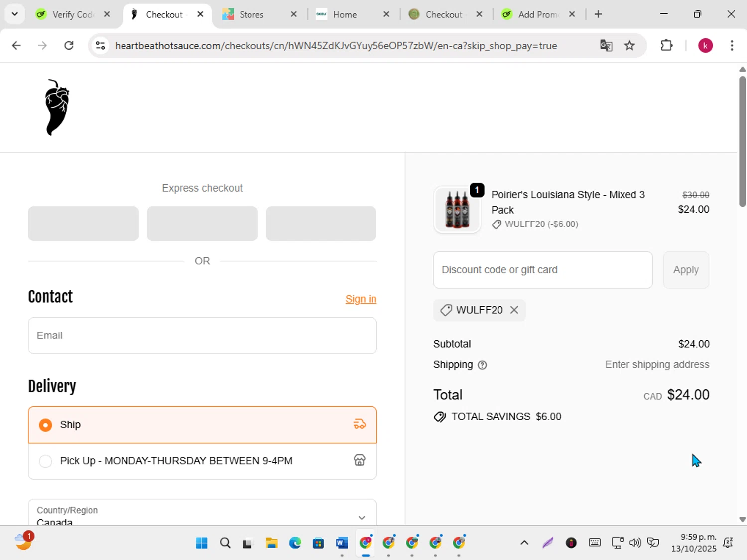Image resolution: width=747 pixels, height=560 pixels.
Task: Open the browser extensions puzzle icon
Action: (666, 46)
